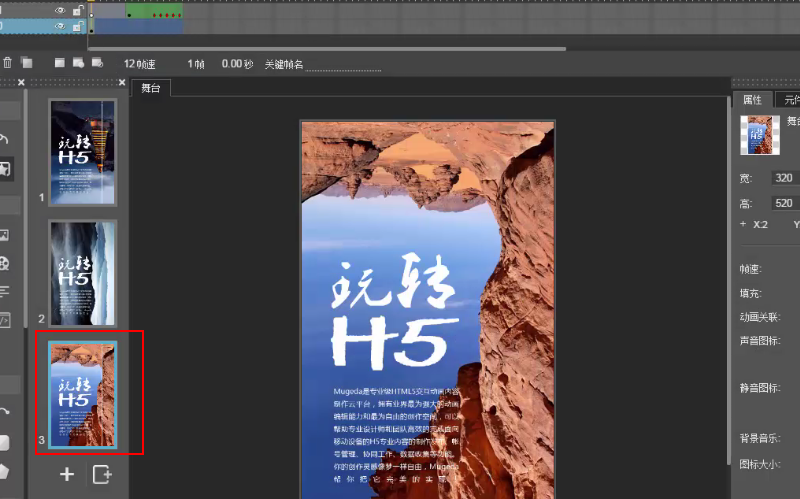Click the stage vertical scrollbar
Image resolution: width=800 pixels, height=499 pixels.
click(729, 281)
